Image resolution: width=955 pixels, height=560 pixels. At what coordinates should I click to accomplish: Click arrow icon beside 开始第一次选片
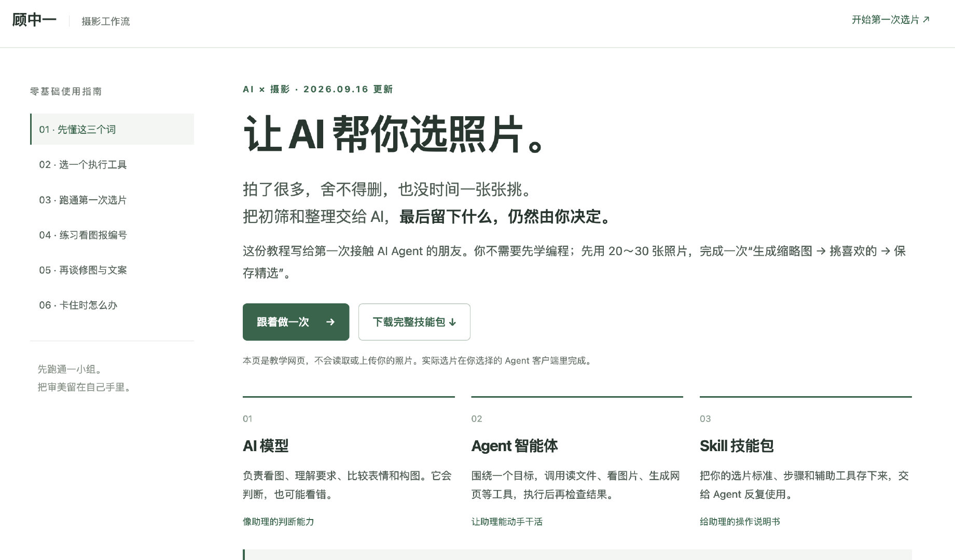pos(926,20)
